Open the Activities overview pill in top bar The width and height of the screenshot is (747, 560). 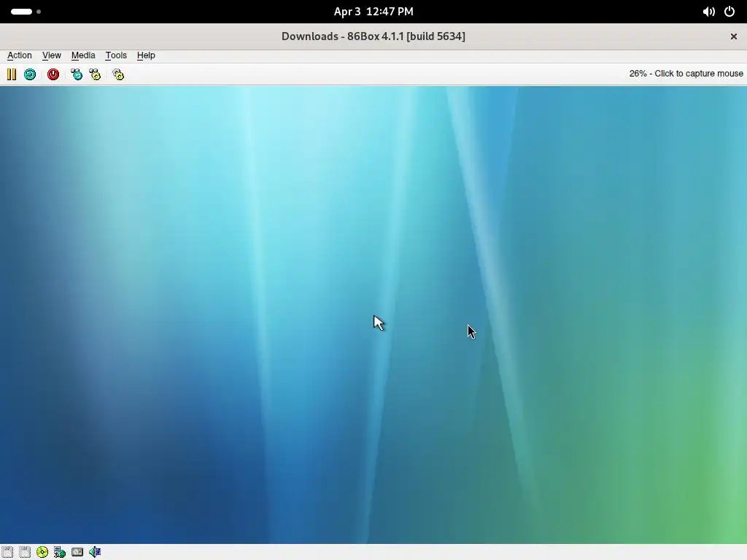pyautogui.click(x=26, y=12)
